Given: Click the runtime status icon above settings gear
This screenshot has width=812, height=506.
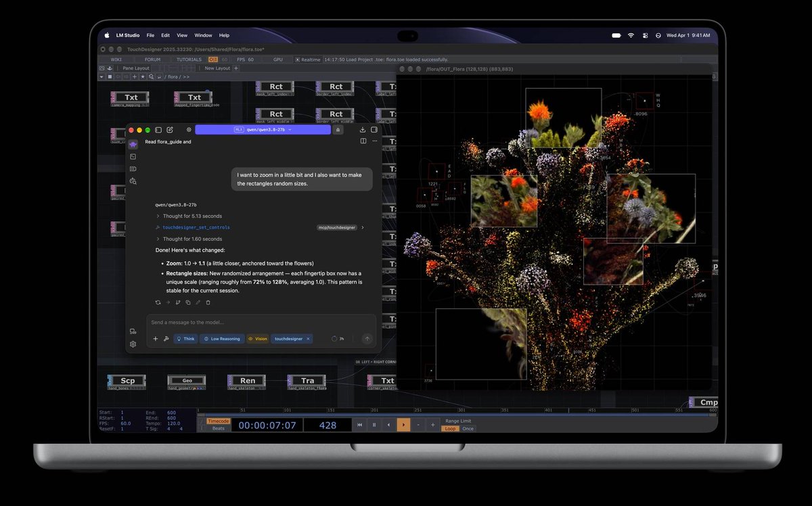Looking at the screenshot, I should click(x=133, y=331).
